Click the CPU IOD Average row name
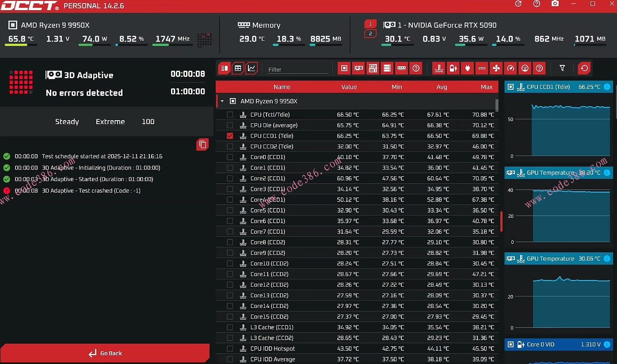The width and height of the screenshot is (617, 364). point(273,359)
